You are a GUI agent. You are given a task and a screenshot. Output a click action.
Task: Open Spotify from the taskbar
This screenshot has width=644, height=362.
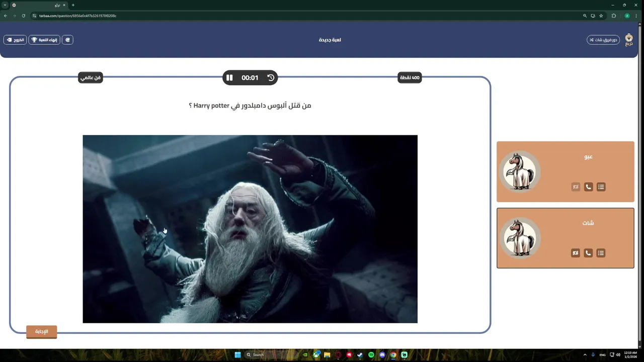pyautogui.click(x=371, y=354)
